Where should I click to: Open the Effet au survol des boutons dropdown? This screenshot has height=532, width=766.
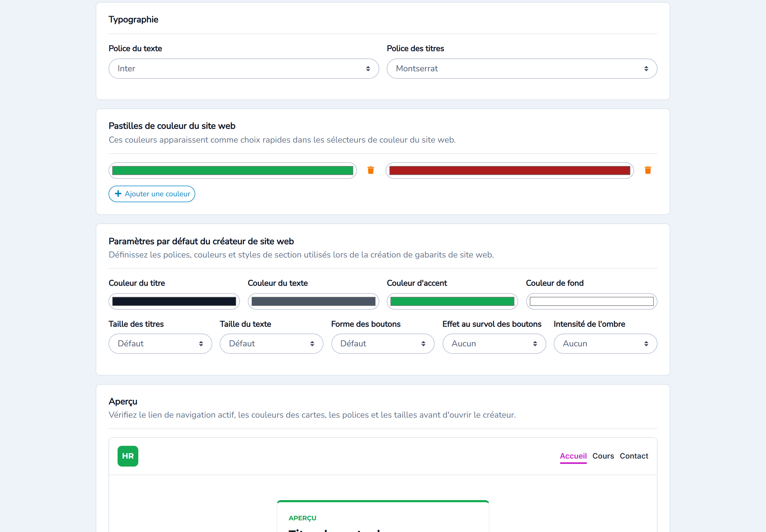[494, 344]
